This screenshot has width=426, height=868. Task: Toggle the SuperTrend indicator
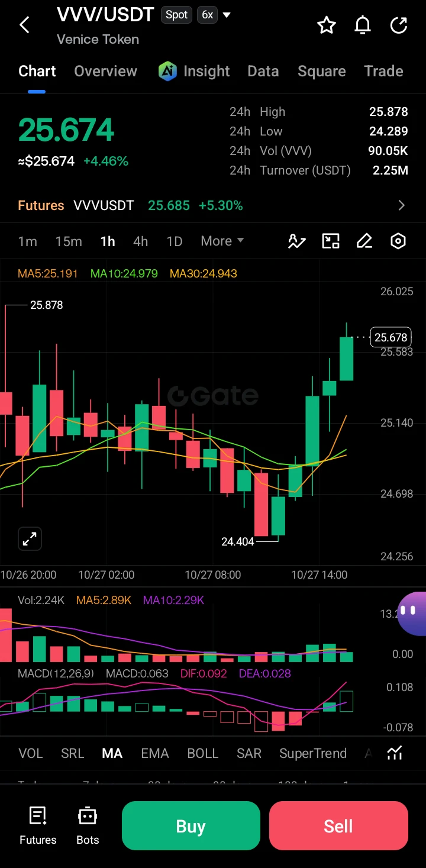click(x=313, y=753)
